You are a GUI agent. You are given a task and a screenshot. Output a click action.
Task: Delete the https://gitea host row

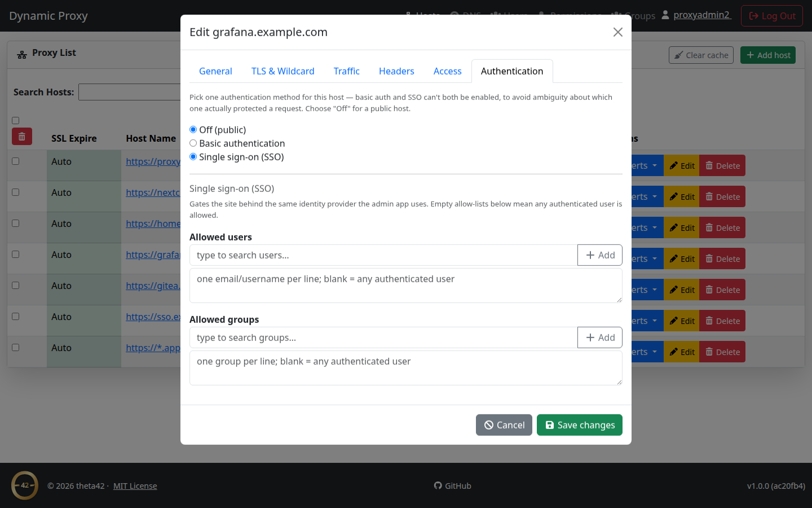pos(722,290)
